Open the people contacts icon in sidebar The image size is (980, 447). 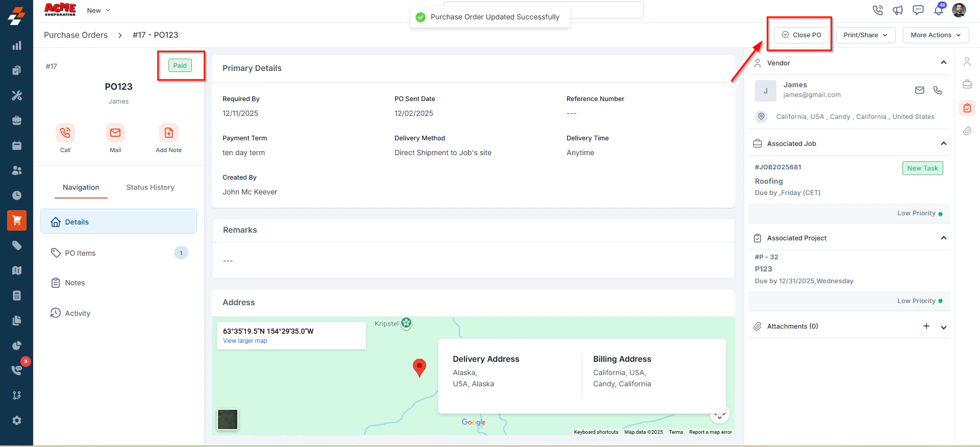point(17,170)
